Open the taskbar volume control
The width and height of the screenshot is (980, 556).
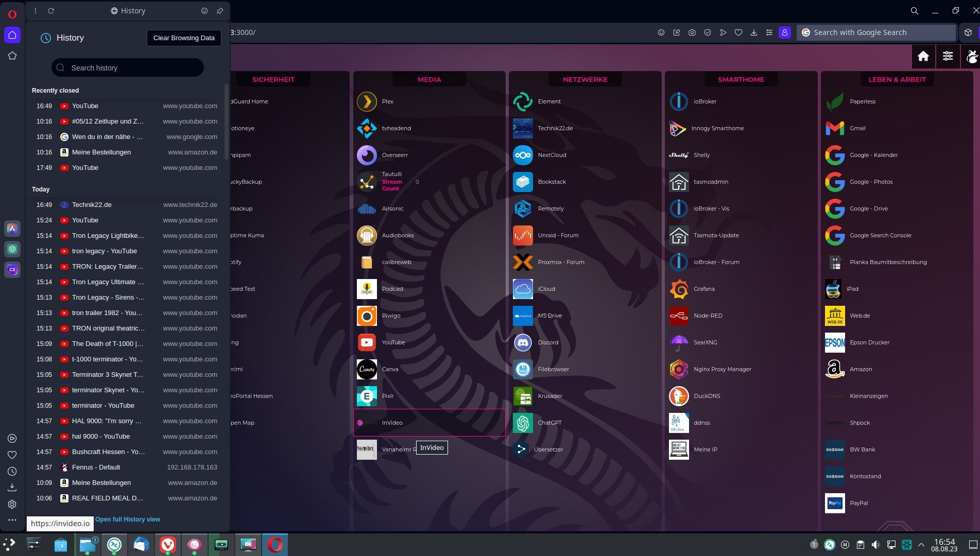(x=875, y=545)
